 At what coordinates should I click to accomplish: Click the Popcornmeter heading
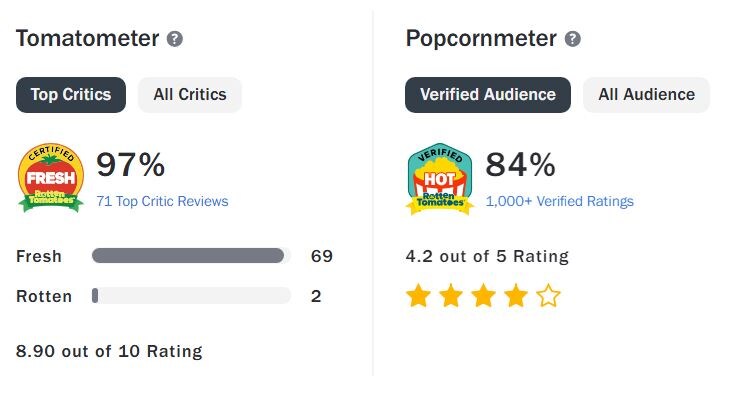coord(481,39)
